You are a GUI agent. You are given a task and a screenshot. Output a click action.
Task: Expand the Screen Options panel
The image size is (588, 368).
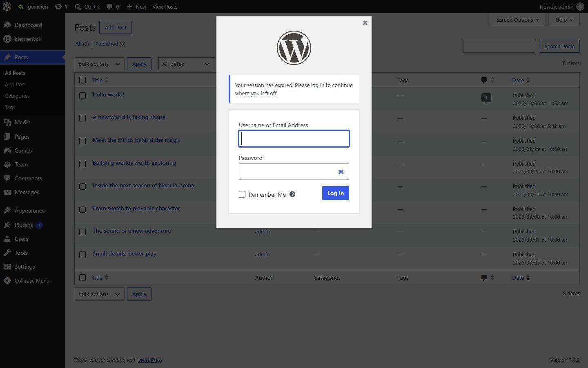pyautogui.click(x=518, y=20)
